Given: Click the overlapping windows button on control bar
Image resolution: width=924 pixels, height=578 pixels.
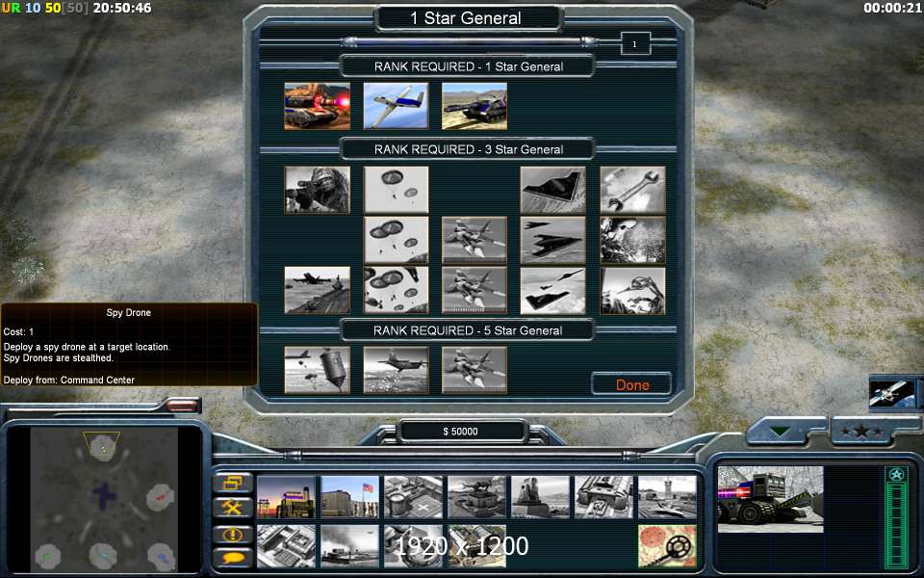Looking at the screenshot, I should point(233,483).
